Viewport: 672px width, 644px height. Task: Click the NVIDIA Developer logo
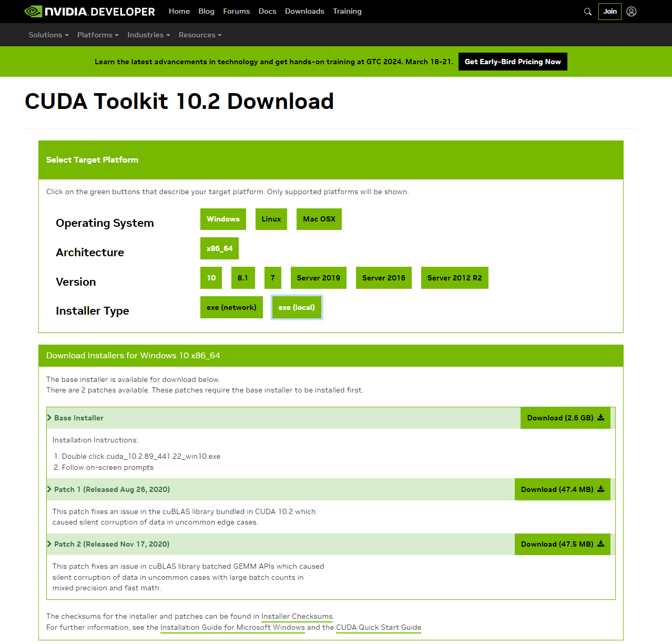[x=90, y=12]
